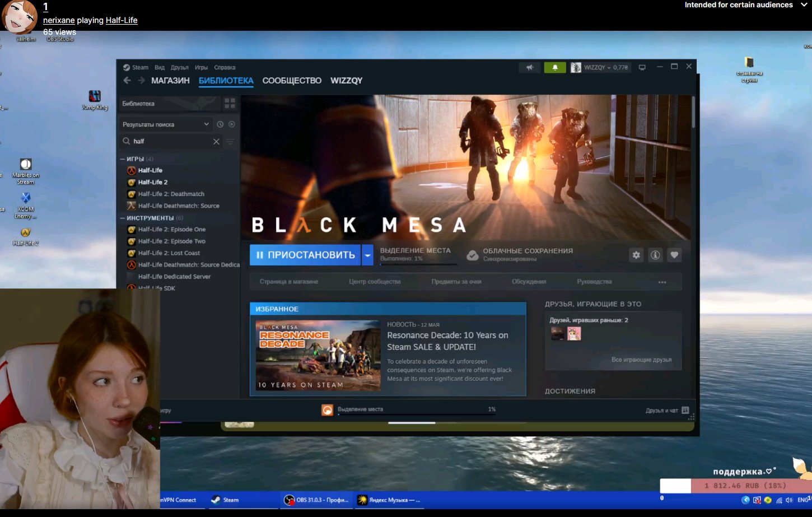Click the network tray icon
812x517 pixels.
779,500
